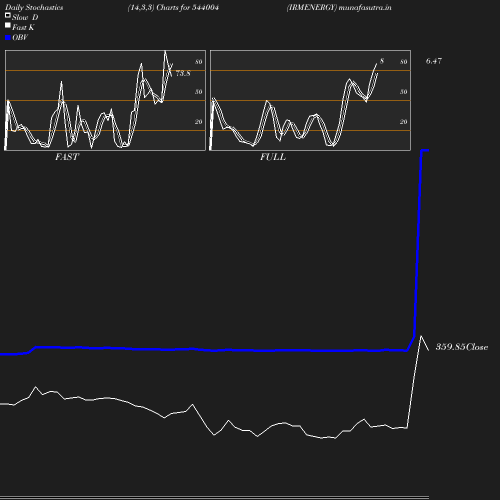500x500 pixels.
Task: Click the top of blue OBV spike
Action: tap(425, 151)
